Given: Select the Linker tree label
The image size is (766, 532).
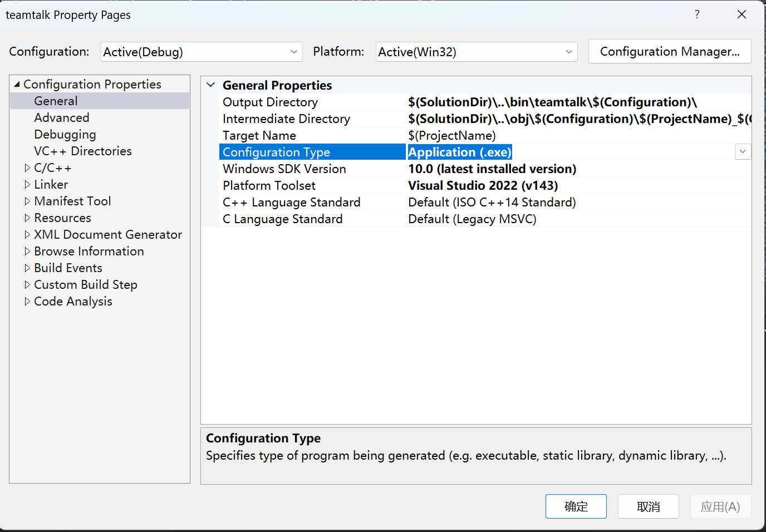Looking at the screenshot, I should pyautogui.click(x=51, y=184).
